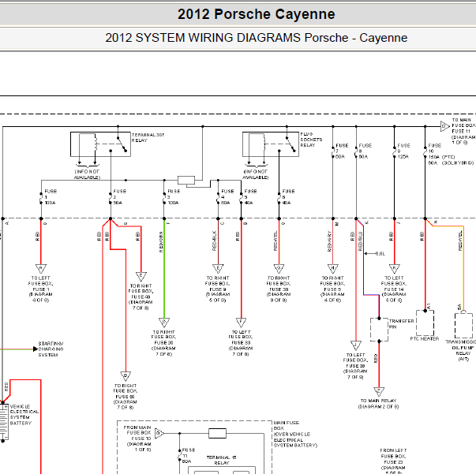The image size is (476, 474).
Task: Click the "PTC HEATER" label
Action: point(425,339)
